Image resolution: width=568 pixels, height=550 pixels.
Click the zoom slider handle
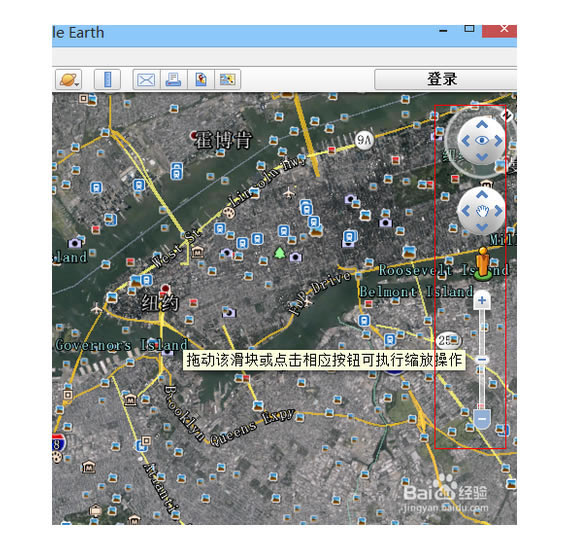tap(482, 359)
